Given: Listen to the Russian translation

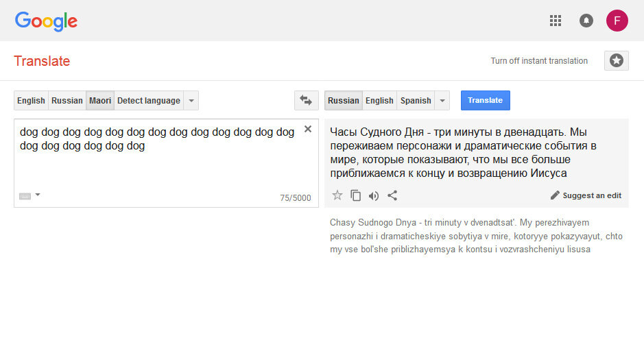Looking at the screenshot, I should point(373,196).
